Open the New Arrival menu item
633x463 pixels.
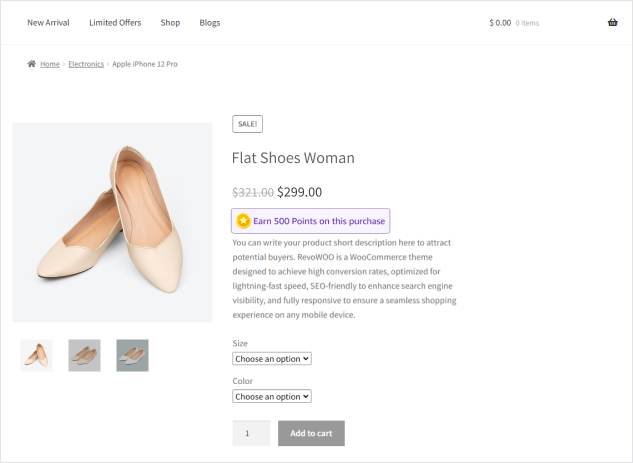pos(48,23)
